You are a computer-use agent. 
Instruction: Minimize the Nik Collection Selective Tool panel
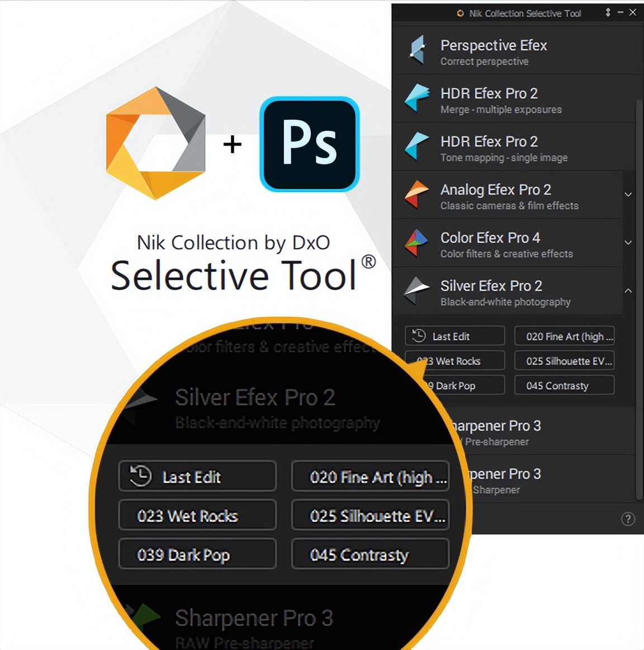coord(620,12)
